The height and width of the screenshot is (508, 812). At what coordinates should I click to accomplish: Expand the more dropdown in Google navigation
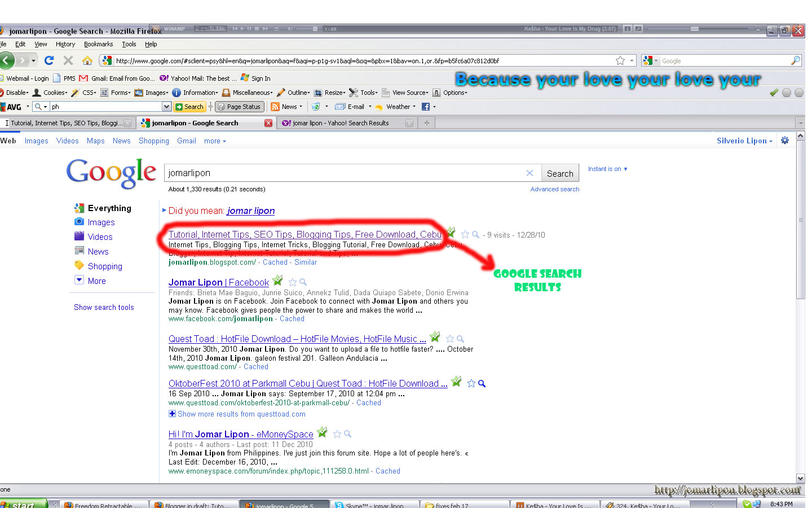pyautogui.click(x=213, y=141)
